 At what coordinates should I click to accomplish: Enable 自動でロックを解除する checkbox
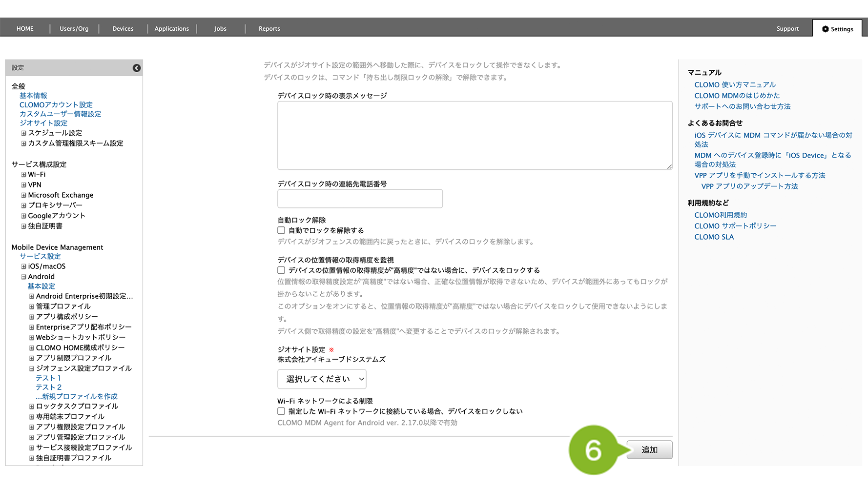pos(281,230)
